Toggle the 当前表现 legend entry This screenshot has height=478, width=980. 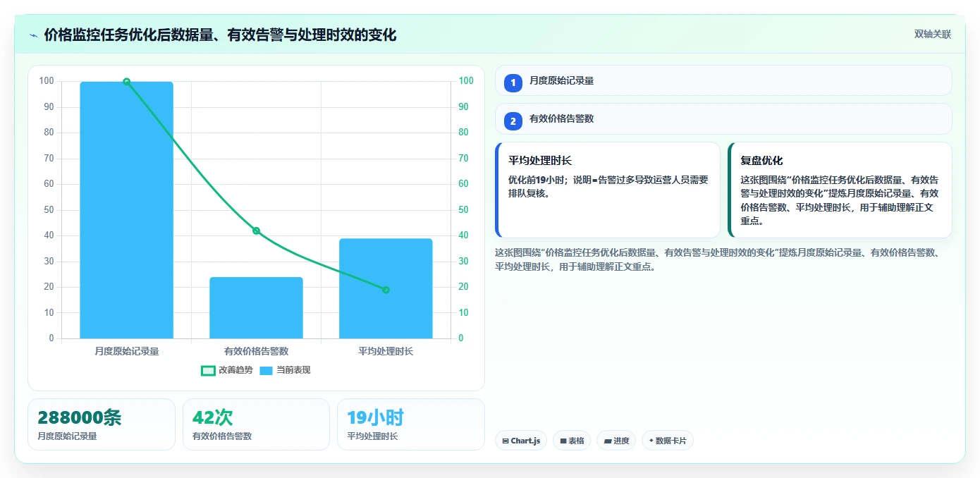click(285, 370)
